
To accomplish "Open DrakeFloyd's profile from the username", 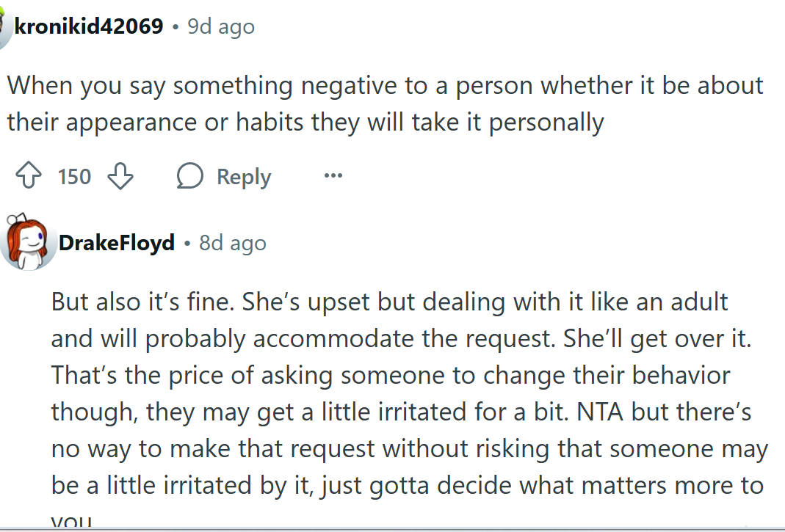I will pyautogui.click(x=117, y=243).
